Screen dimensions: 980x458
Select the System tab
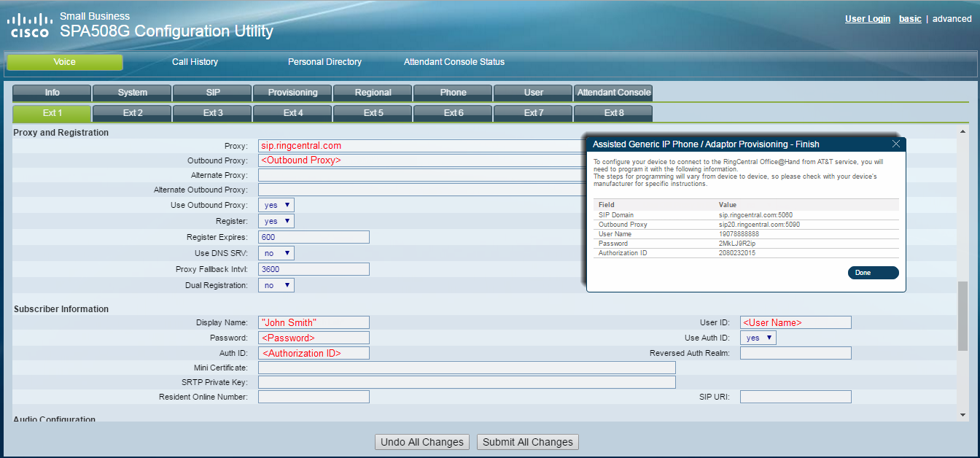pyautogui.click(x=132, y=93)
